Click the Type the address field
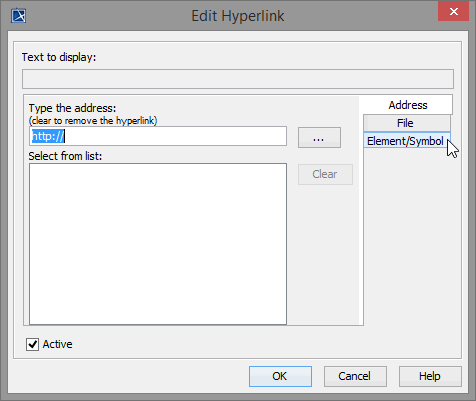The width and height of the screenshot is (476, 401). coord(158,136)
